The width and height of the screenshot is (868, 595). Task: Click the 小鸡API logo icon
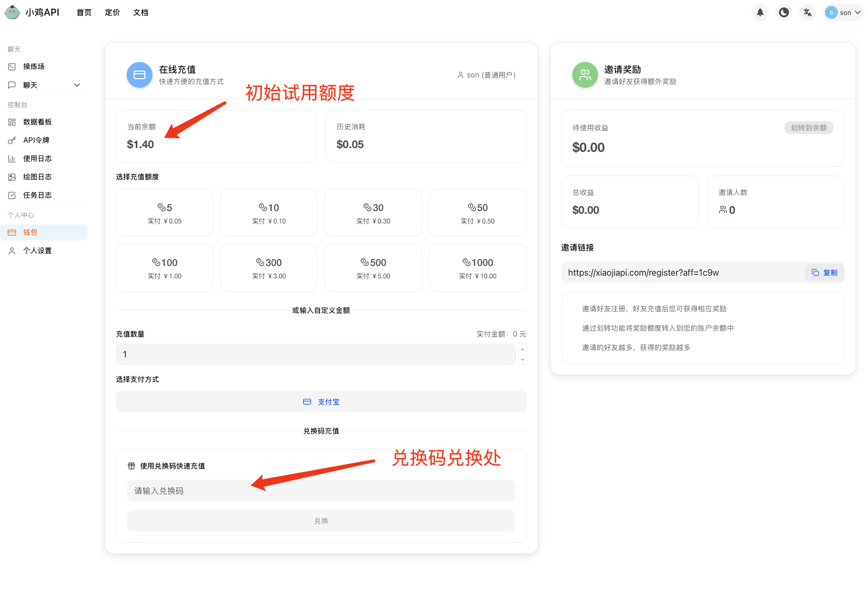(12, 12)
